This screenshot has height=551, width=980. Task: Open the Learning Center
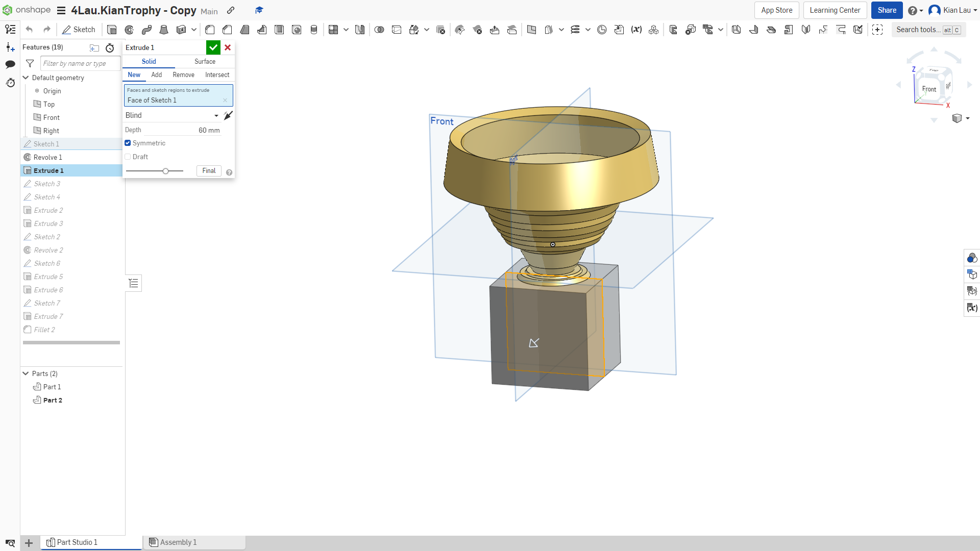835,10
